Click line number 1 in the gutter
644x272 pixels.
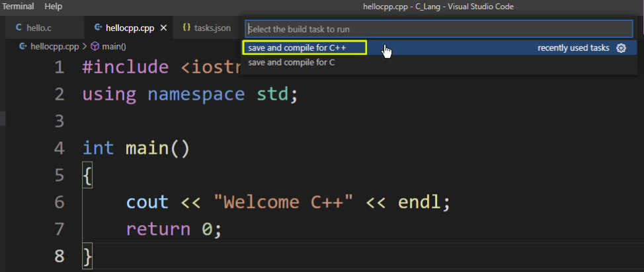(x=60, y=67)
